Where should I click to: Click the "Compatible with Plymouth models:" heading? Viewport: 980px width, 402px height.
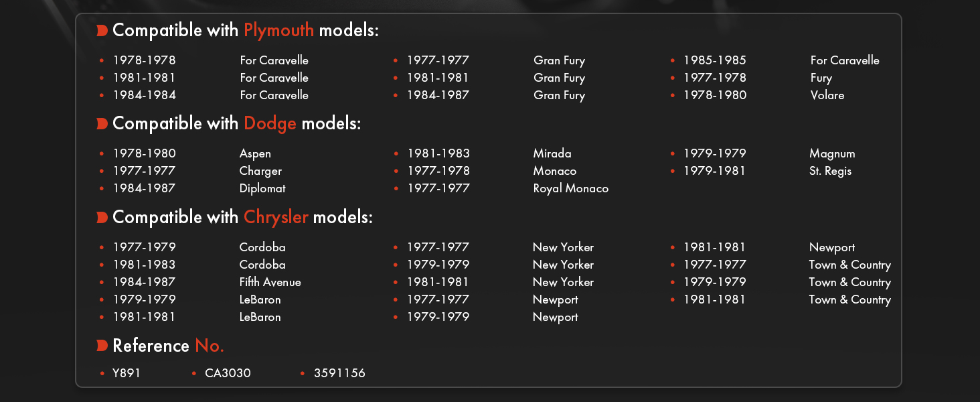[246, 30]
